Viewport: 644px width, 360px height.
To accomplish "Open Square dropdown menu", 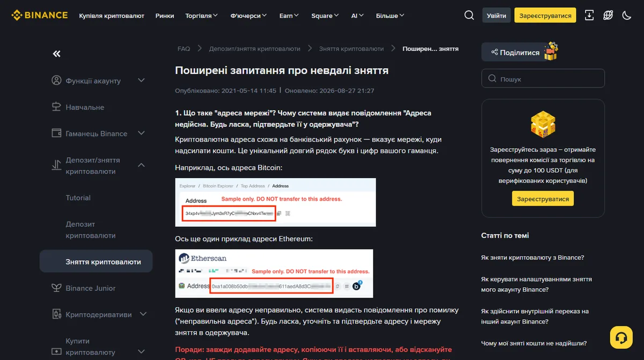I will coord(326,16).
